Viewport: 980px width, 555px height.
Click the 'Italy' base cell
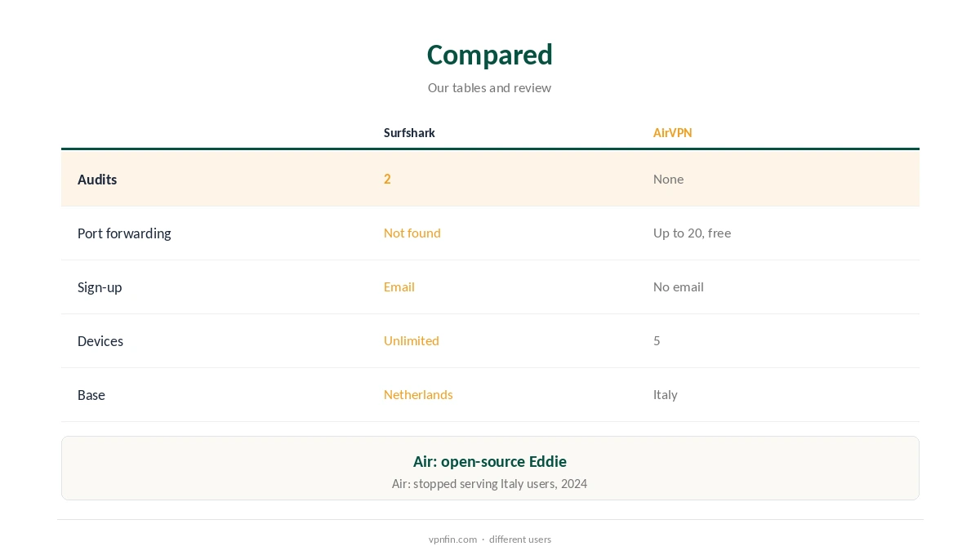(666, 394)
